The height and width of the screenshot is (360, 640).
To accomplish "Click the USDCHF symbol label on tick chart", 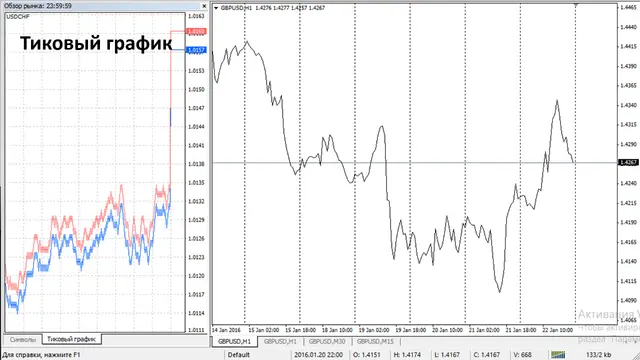I will point(18,17).
